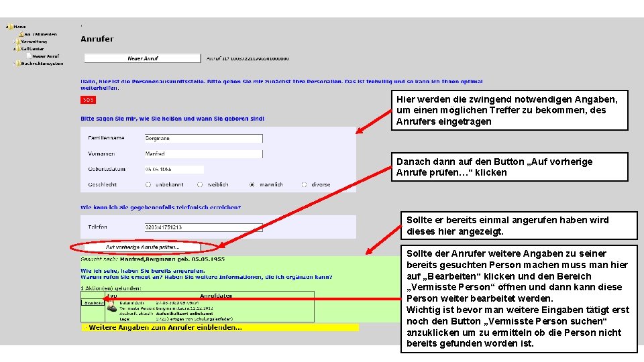Click the Bearbeiten button in the results table
The image size is (644, 362).
(93, 302)
